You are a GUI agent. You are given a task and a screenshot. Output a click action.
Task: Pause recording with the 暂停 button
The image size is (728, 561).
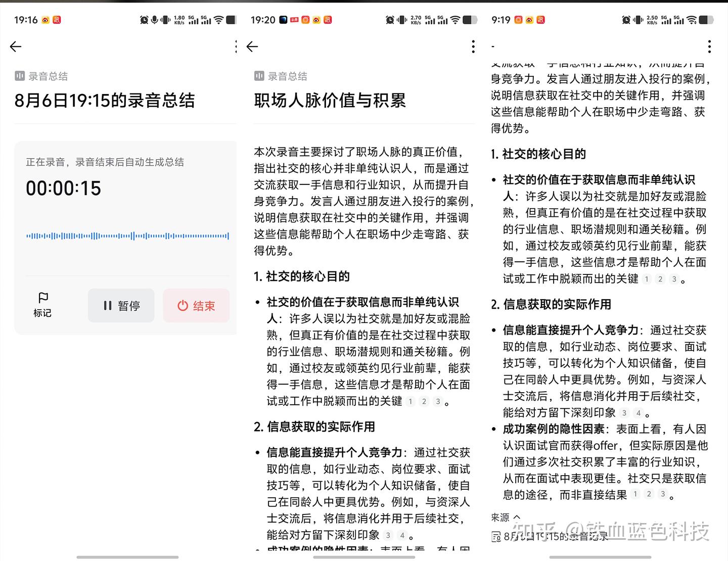tap(121, 306)
